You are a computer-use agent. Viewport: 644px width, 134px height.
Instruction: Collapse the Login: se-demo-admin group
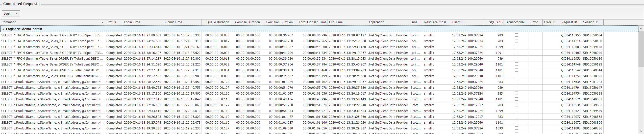point(3,29)
